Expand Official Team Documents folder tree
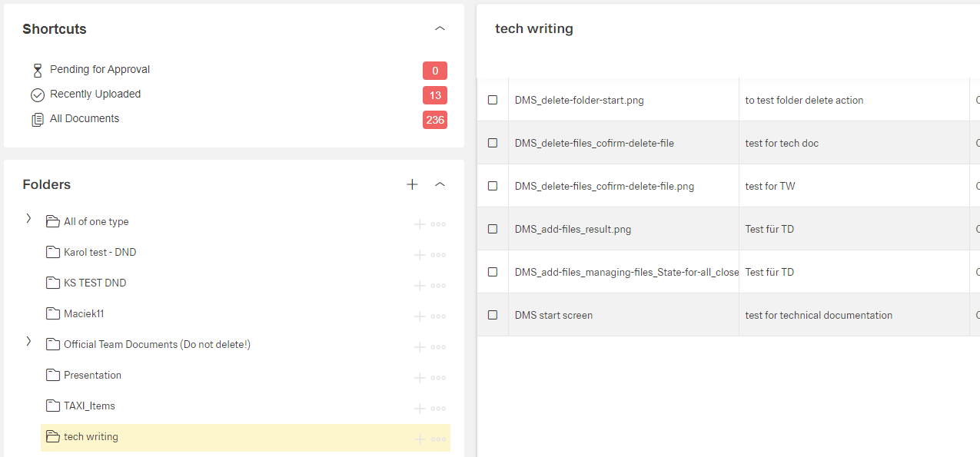The height and width of the screenshot is (457, 980). pyautogui.click(x=28, y=342)
